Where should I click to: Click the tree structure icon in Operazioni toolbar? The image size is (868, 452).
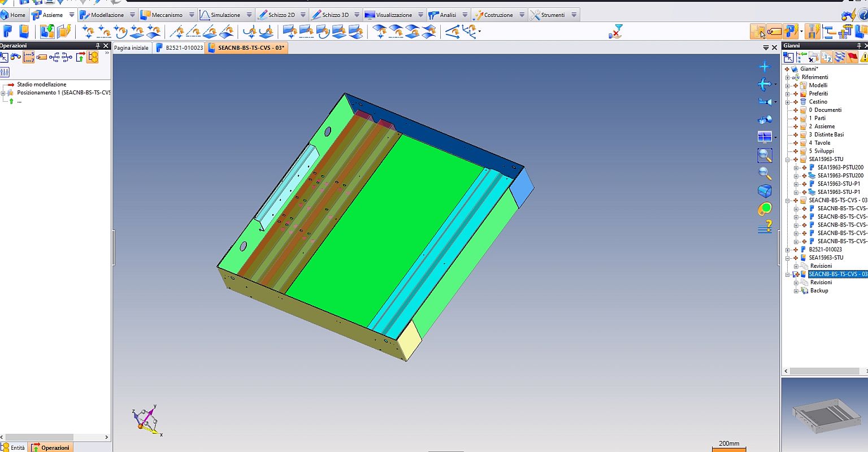[54, 57]
